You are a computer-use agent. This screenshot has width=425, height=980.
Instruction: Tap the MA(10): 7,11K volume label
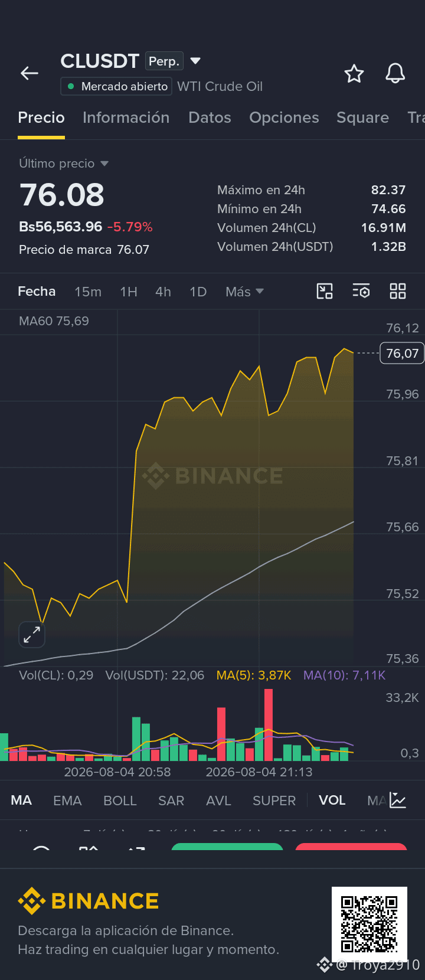[x=344, y=675]
